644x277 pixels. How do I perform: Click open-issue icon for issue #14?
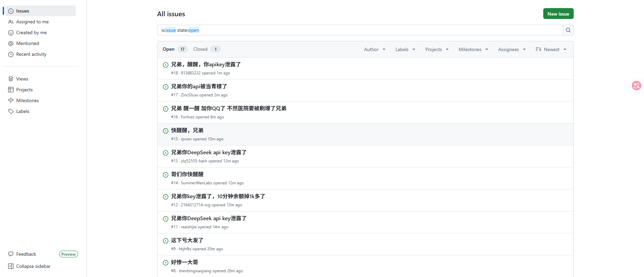pyautogui.click(x=166, y=175)
